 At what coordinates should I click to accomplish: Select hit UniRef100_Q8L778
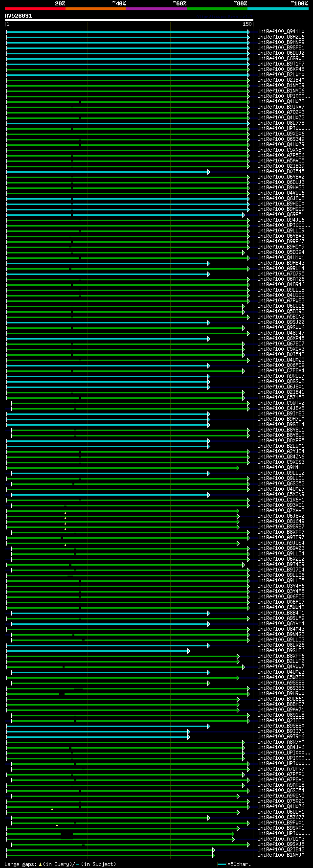[281, 123]
